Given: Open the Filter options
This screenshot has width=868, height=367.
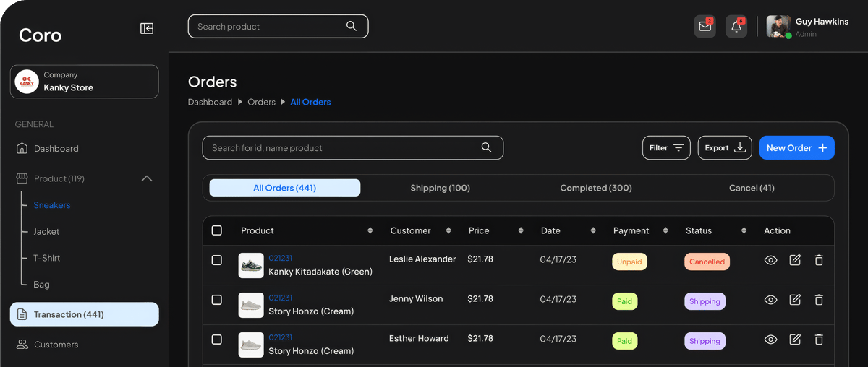Looking at the screenshot, I should [666, 148].
